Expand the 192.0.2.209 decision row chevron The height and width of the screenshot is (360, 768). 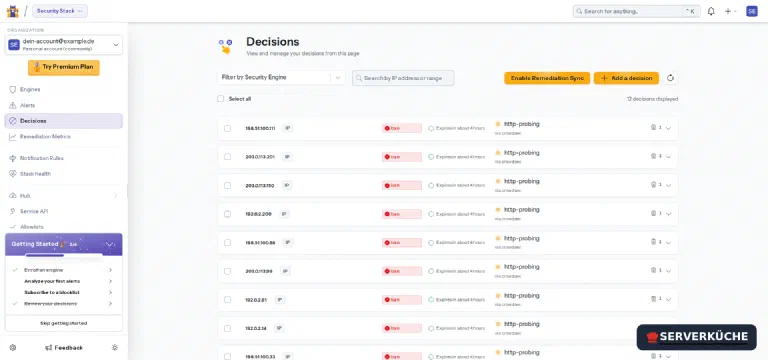tap(669, 214)
